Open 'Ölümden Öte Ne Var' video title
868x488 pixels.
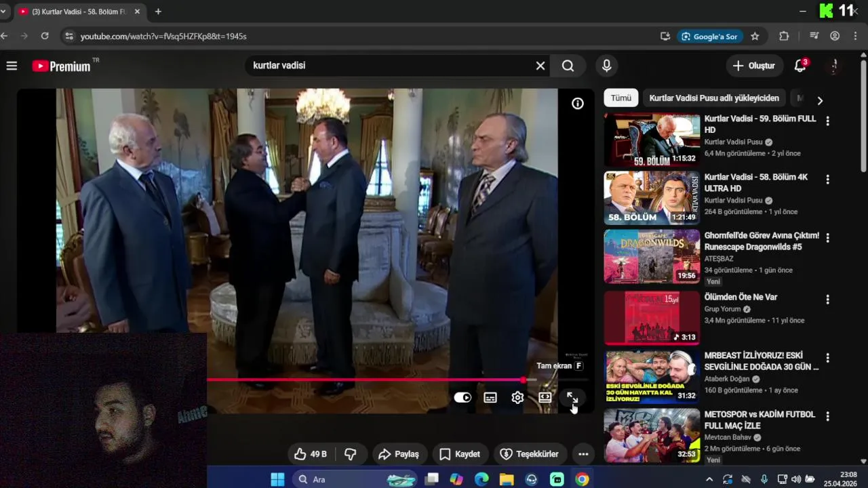(741, 297)
